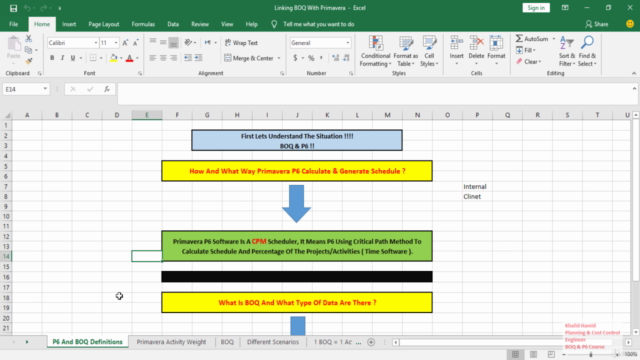Click the Share button
640x360 pixels.
tap(597, 24)
